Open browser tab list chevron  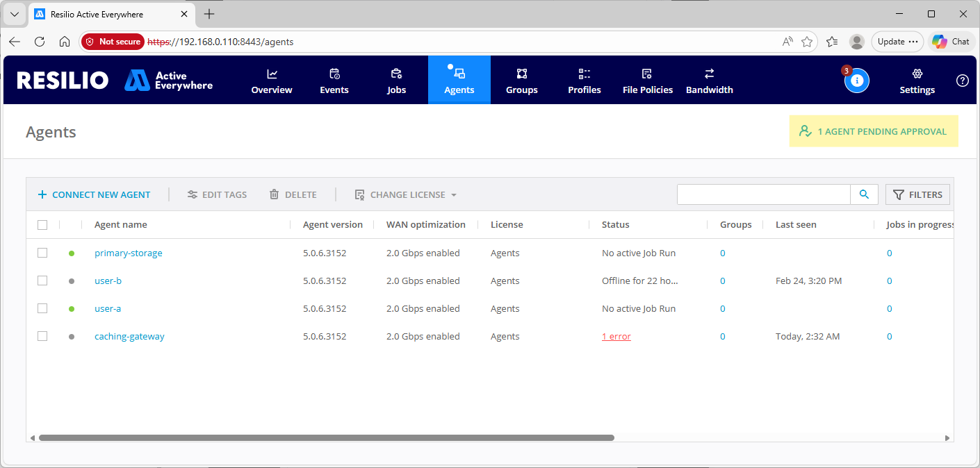click(14, 14)
